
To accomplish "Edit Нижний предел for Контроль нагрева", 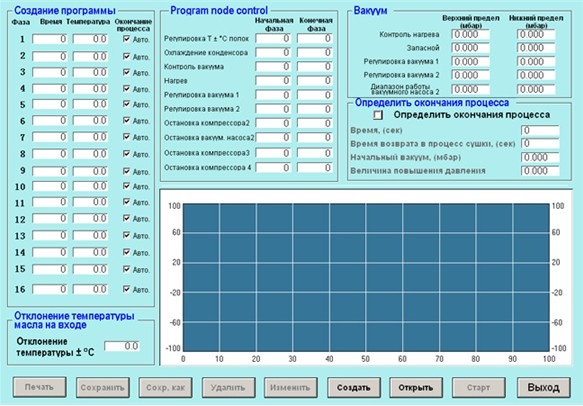I will pyautogui.click(x=536, y=34).
